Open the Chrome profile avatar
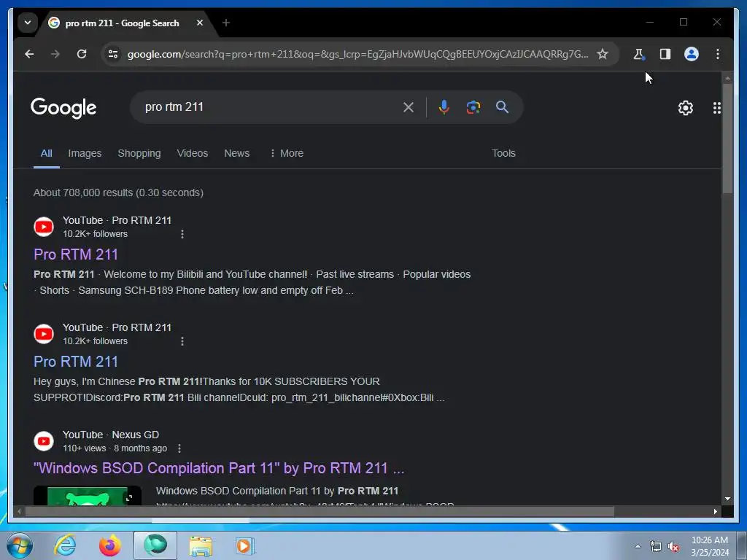The height and width of the screenshot is (560, 747). 692,54
